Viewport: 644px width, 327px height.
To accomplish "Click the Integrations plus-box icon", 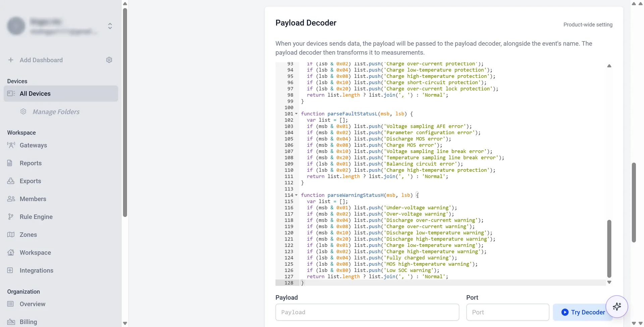I will pyautogui.click(x=10, y=270).
